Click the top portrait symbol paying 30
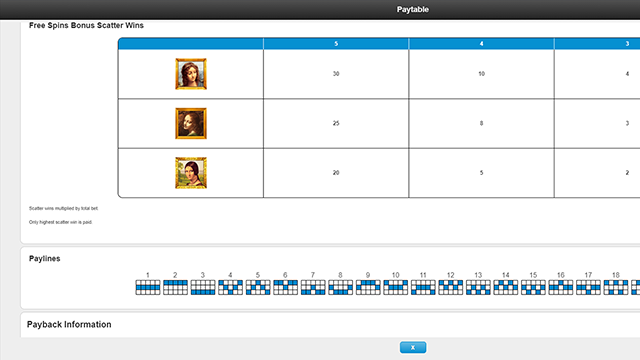 (191, 74)
